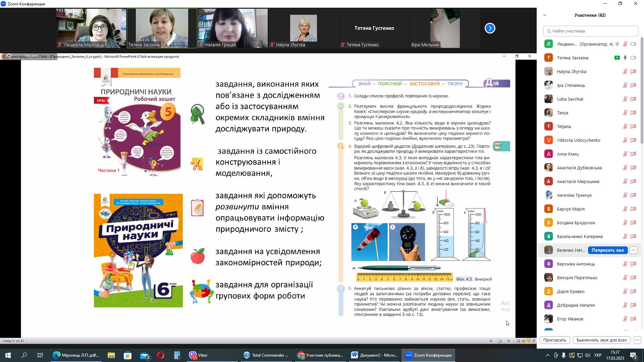644x362 pixels.
Task: Toggle microphone for Тетяна Засєкіна
Action: tap(625, 58)
